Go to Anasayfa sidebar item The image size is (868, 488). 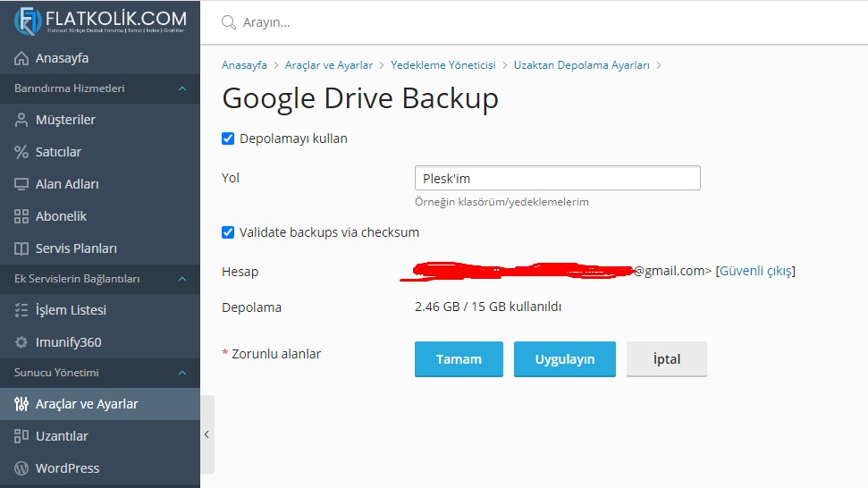[x=100, y=58]
